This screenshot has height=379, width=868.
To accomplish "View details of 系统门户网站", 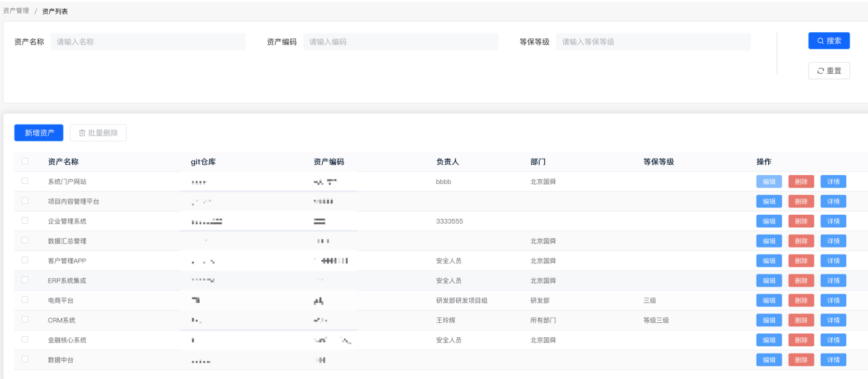I will [833, 181].
